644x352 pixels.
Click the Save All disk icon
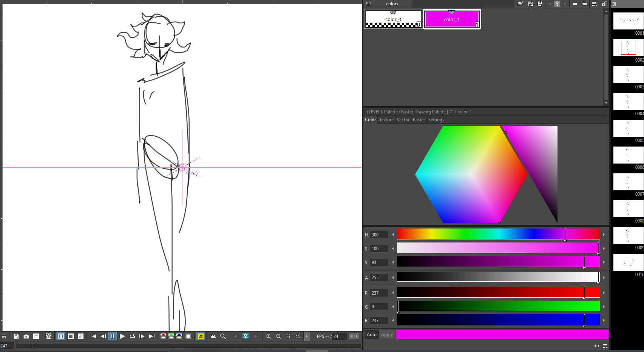click(x=16, y=336)
